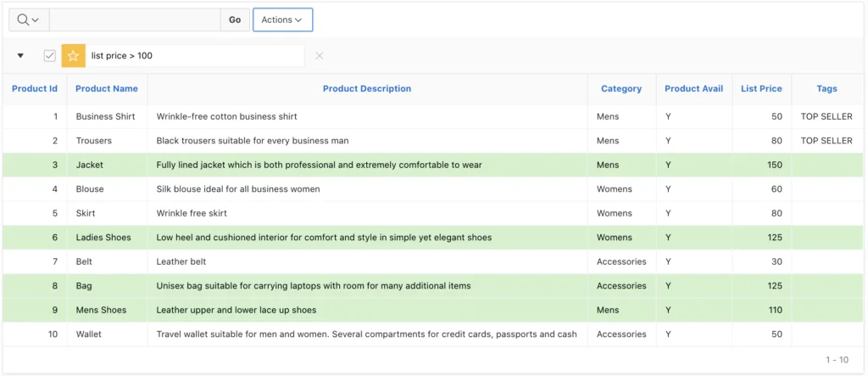
Task: Click the 'Unisex bag suitable for carrying laptops' description
Action: [314, 285]
